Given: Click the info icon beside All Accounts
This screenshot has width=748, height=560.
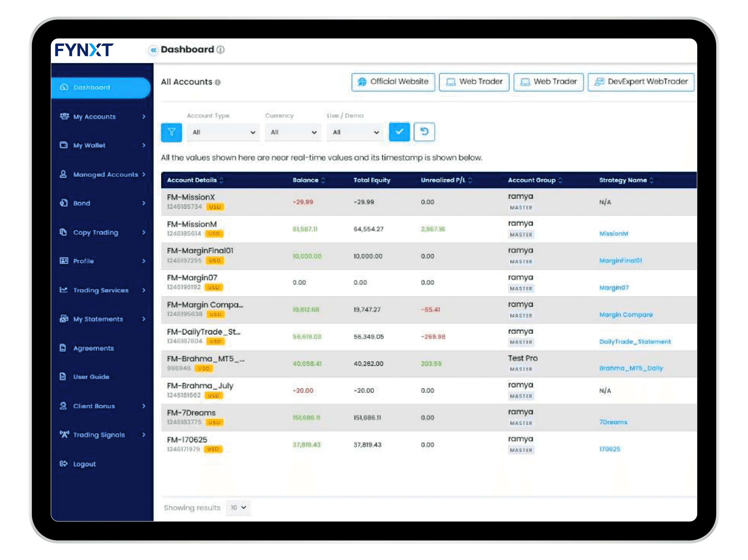Looking at the screenshot, I should pos(218,82).
